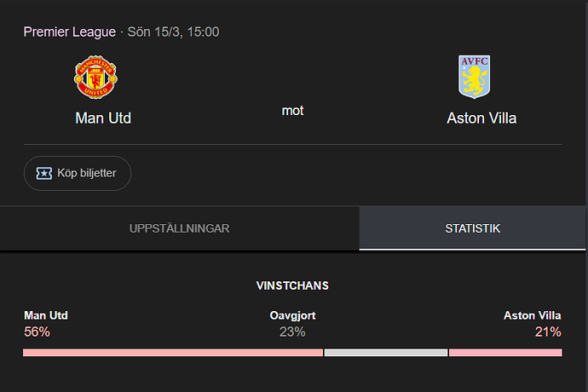588x392 pixels.
Task: Open the Köp biljetter button
Action: coord(78,173)
